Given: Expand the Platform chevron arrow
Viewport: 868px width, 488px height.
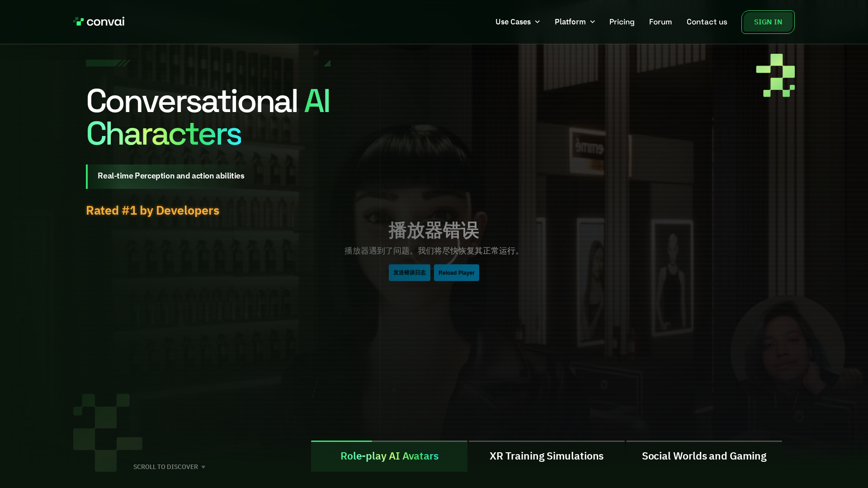Looking at the screenshot, I should coord(592,22).
